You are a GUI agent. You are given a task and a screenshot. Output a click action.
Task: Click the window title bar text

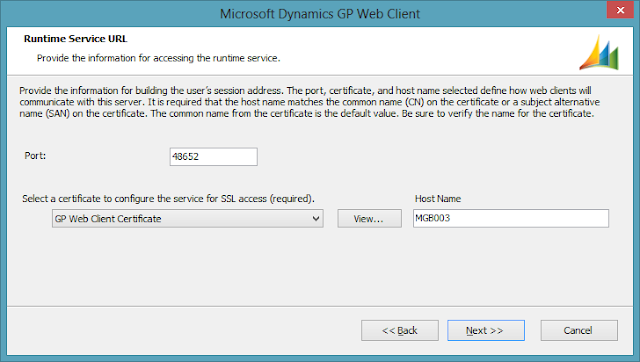click(x=320, y=14)
